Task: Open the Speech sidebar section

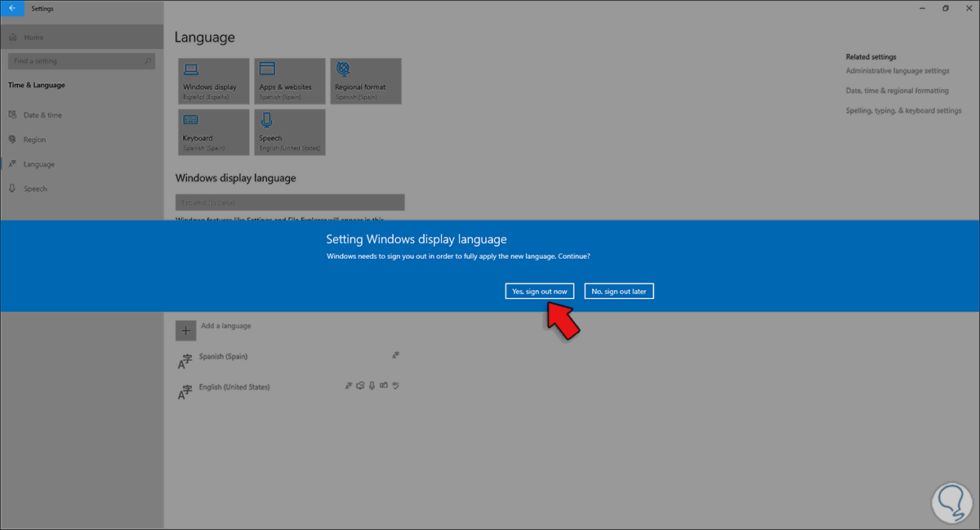Action: [36, 188]
